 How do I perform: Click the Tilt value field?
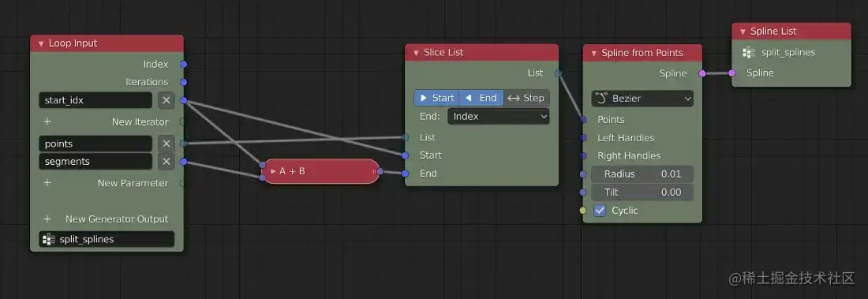tap(642, 192)
